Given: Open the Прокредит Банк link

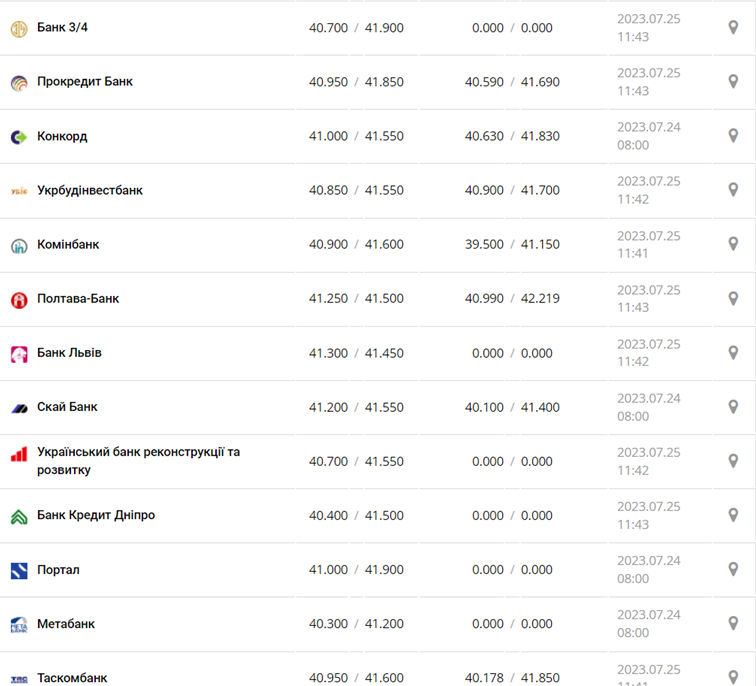Looking at the screenshot, I should 85,82.
